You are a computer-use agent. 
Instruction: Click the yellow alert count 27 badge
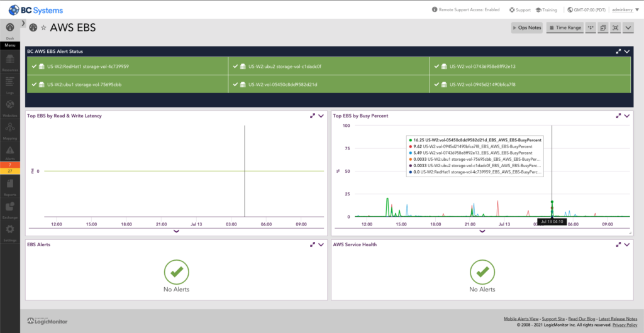point(10,171)
